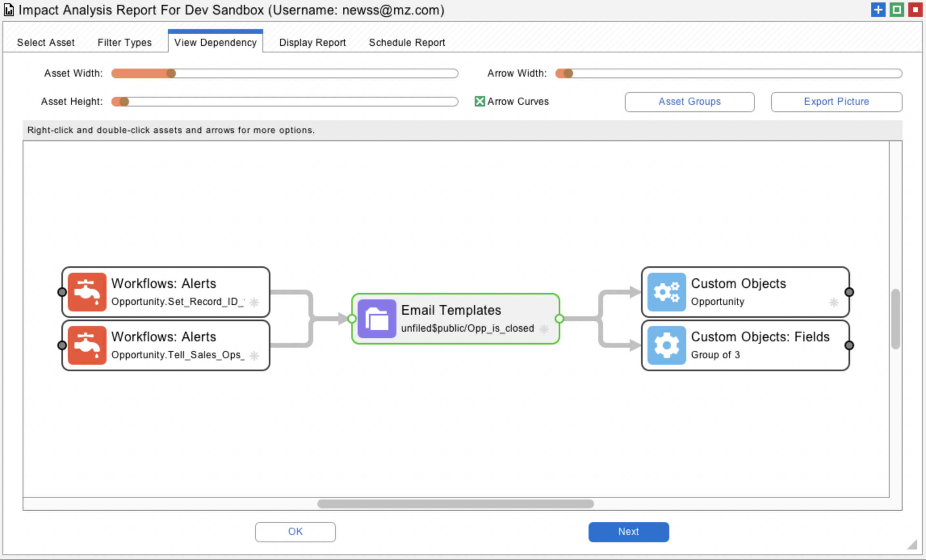Click the faucet icon on Set_Record_ID alert
This screenshot has width=926, height=560.
click(87, 292)
